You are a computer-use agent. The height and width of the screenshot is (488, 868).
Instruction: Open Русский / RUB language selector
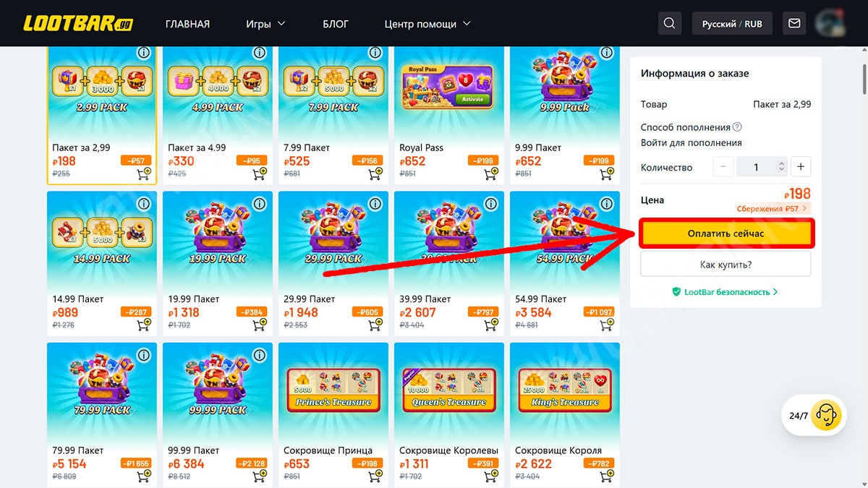tap(732, 24)
